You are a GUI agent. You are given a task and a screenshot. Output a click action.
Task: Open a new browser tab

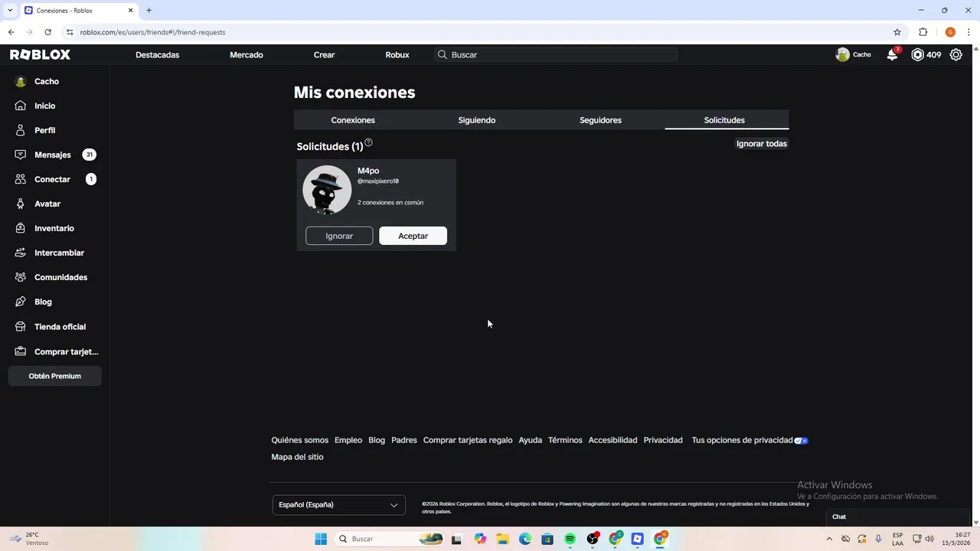point(149,10)
